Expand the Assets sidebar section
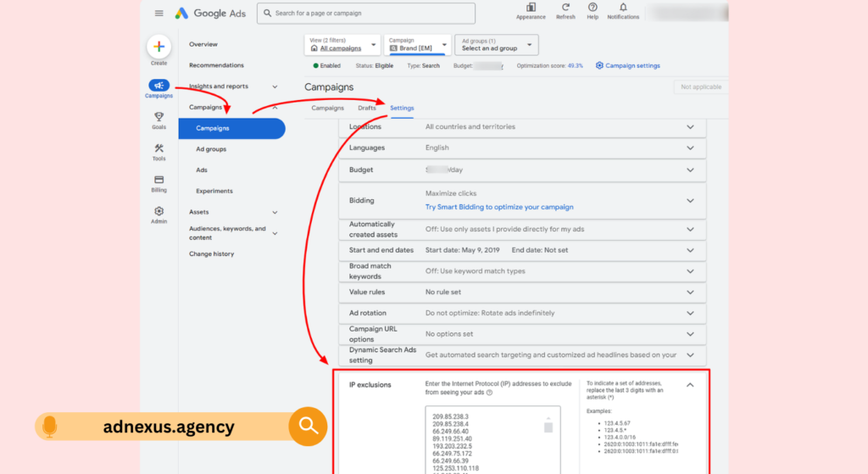The image size is (868, 474). pyautogui.click(x=275, y=212)
